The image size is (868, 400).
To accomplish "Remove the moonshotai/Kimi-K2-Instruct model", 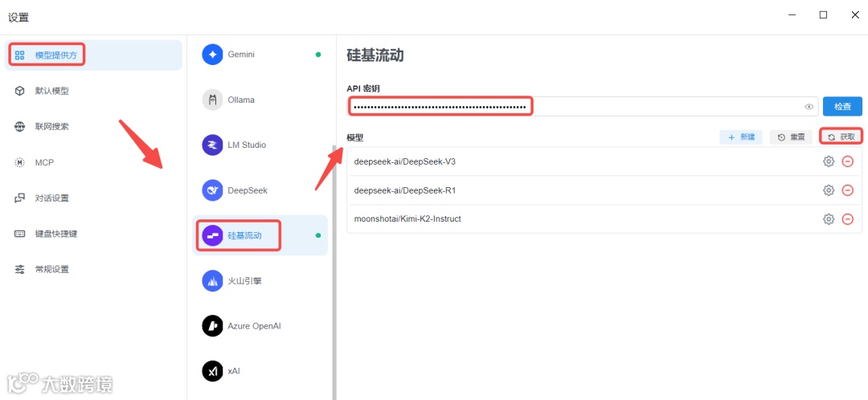I will click(847, 219).
